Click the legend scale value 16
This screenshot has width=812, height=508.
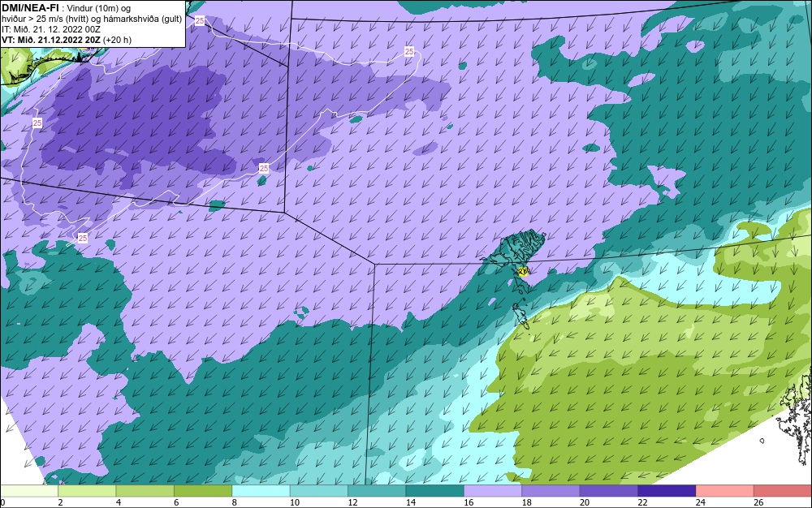[469, 502]
